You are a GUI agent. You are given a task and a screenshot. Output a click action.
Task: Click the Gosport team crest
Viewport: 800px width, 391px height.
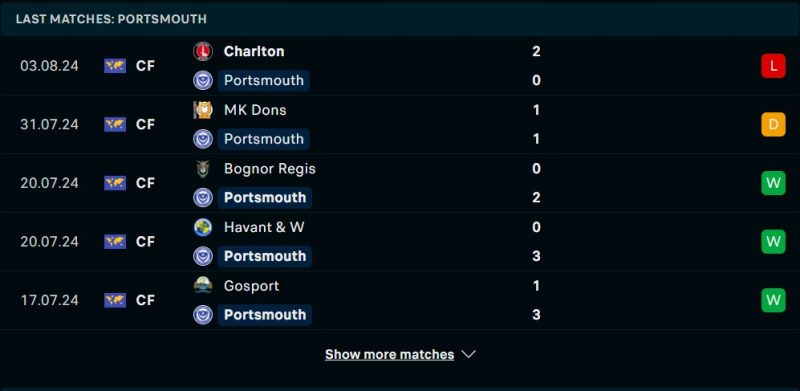(x=203, y=285)
